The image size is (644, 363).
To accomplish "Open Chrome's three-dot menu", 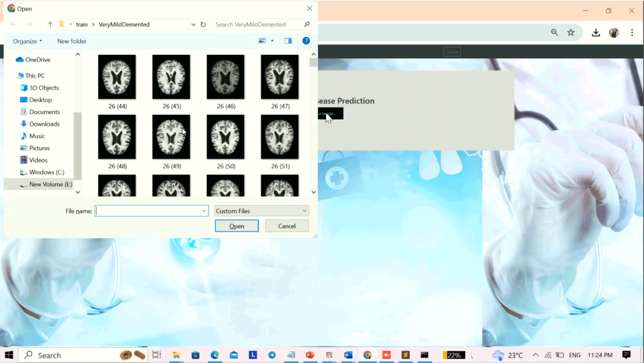I will (632, 33).
